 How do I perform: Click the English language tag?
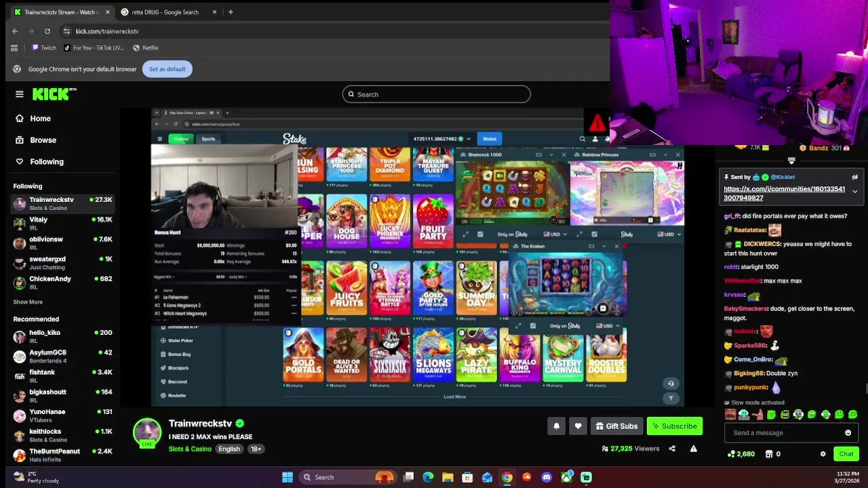point(229,449)
